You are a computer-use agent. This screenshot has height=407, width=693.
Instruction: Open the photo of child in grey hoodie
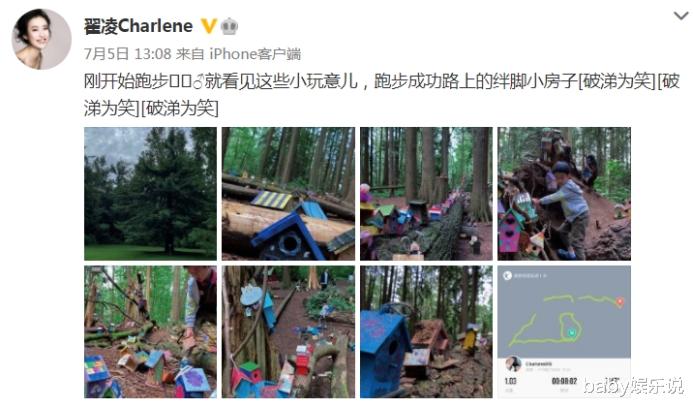[564, 194]
